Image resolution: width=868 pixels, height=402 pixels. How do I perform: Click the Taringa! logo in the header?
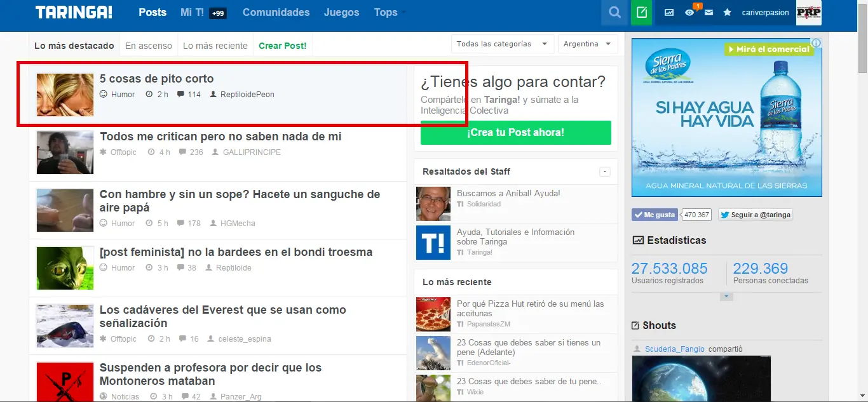[x=74, y=12]
